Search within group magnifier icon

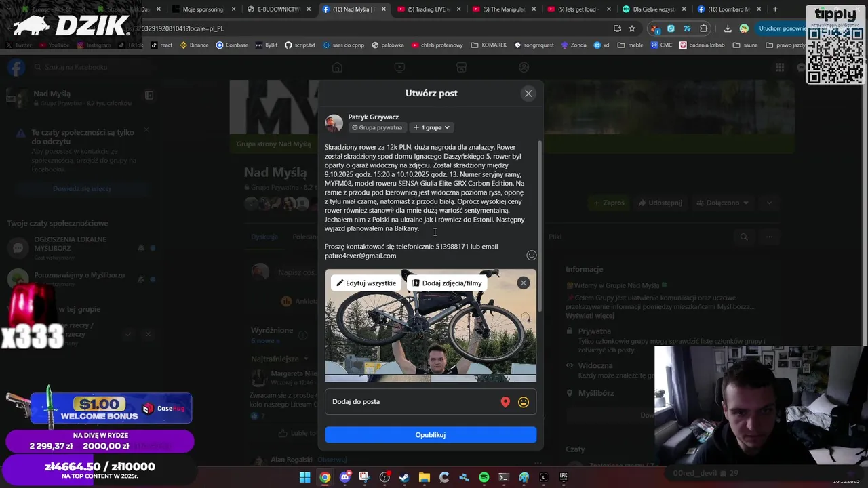[x=744, y=237]
